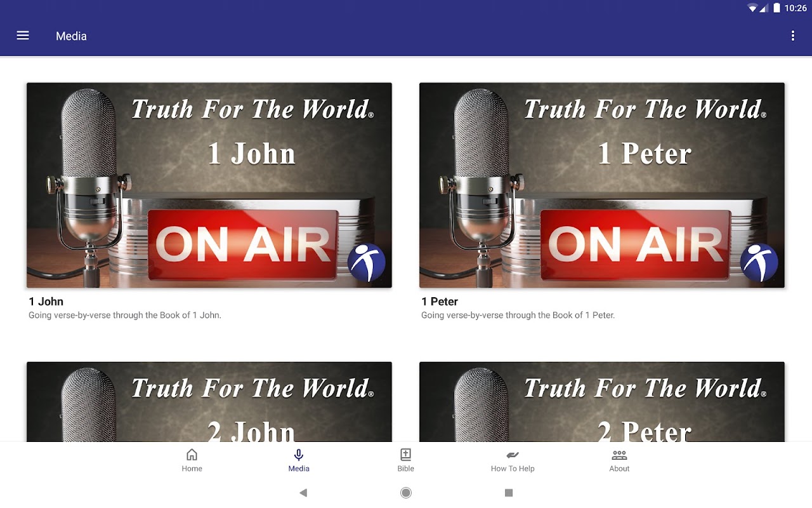812x508 pixels.
Task: Open the 2 Peter series thumbnail
Action: point(602,402)
